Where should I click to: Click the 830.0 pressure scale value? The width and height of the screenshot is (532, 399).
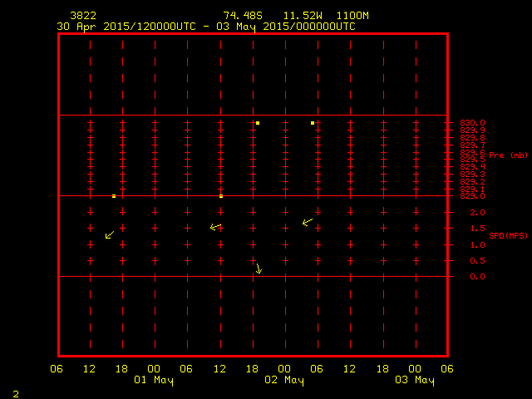pos(472,123)
